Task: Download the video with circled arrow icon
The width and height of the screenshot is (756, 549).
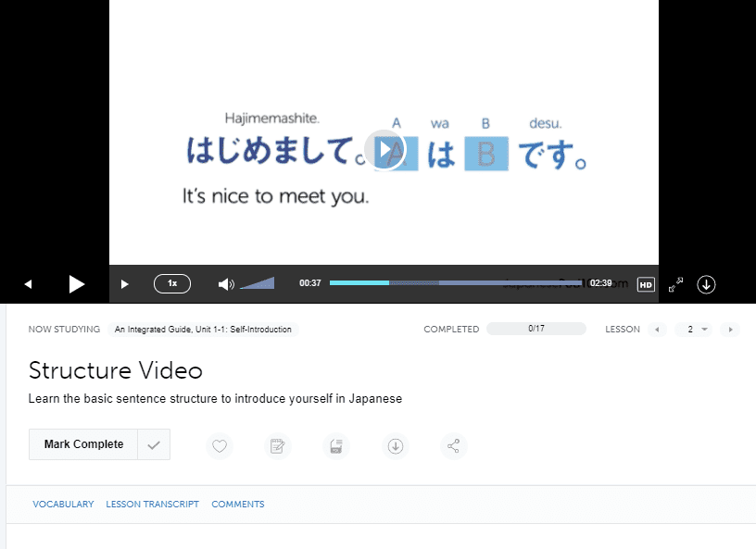Action: [x=706, y=284]
